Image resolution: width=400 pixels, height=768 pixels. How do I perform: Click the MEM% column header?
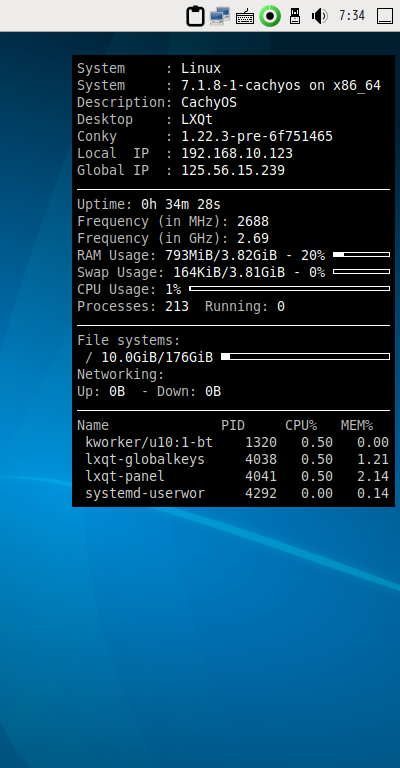pyautogui.click(x=357, y=425)
